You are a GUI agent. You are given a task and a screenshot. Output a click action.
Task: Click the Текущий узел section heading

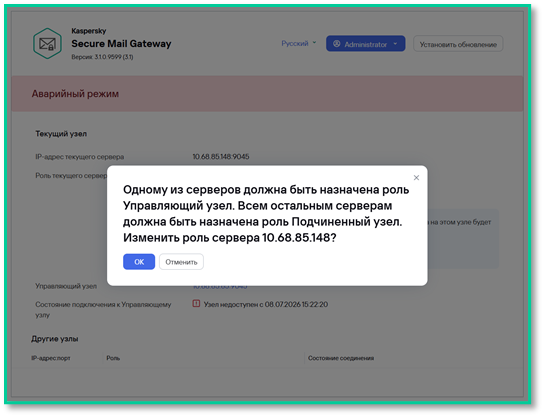[61, 134]
